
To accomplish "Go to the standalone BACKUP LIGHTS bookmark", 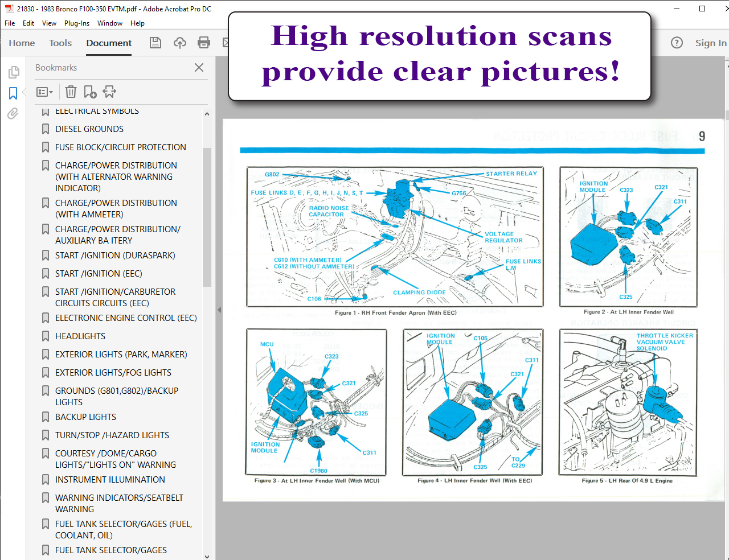I will pos(85,417).
